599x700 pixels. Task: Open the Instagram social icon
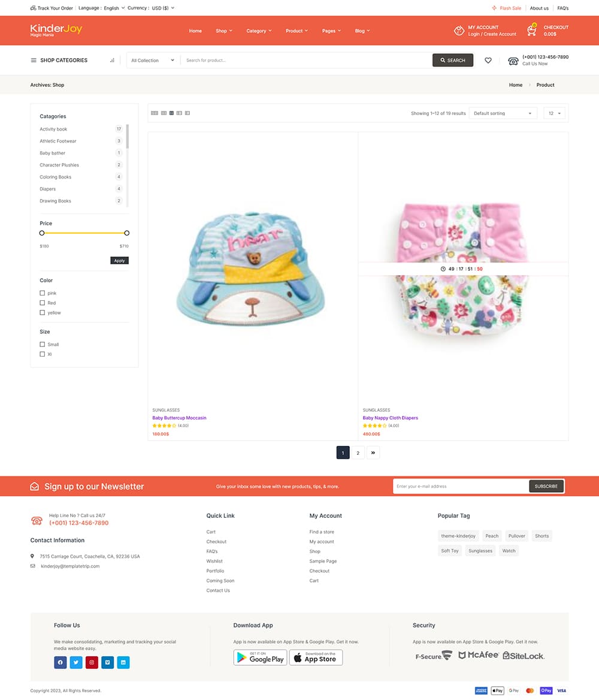[x=92, y=662]
